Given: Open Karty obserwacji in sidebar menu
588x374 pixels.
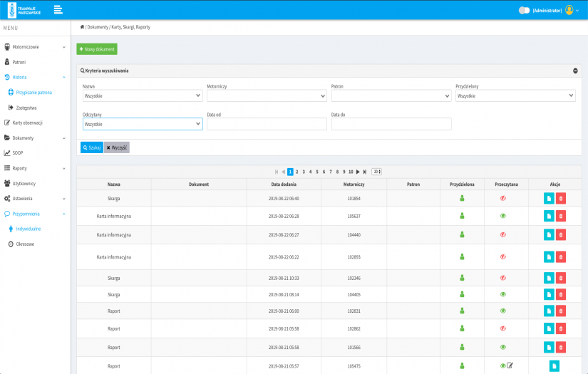Looking at the screenshot, I should tap(27, 123).
